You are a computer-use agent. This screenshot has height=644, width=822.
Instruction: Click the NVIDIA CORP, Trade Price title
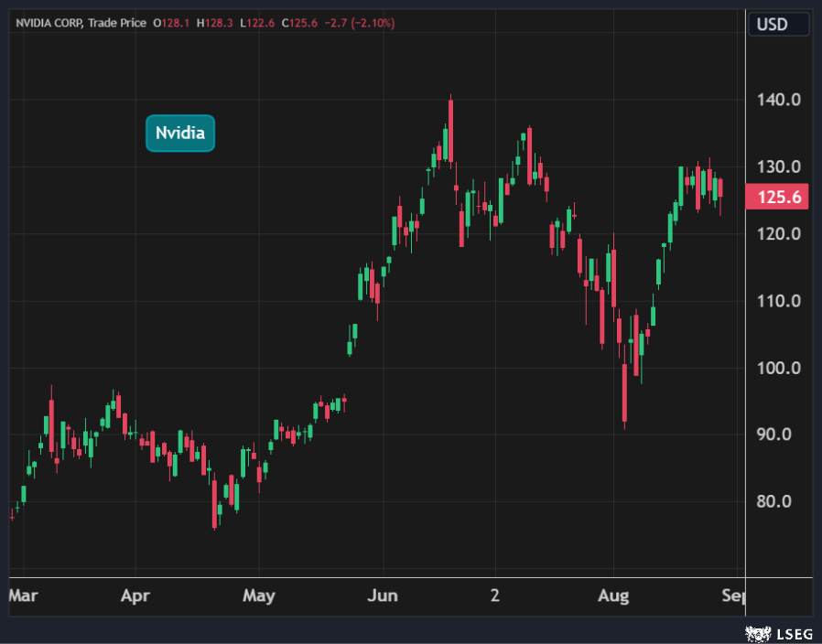81,23
